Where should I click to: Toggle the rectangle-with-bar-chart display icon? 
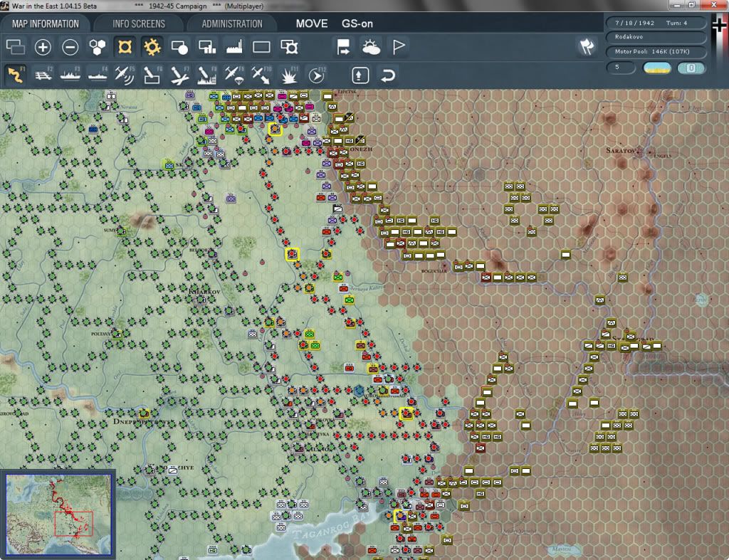tap(207, 47)
